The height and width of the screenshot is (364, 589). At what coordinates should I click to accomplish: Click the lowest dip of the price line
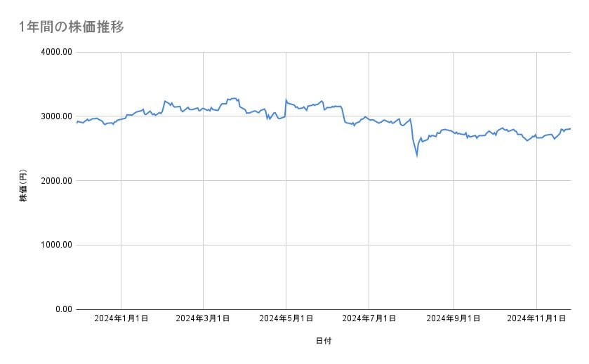pyautogui.click(x=417, y=156)
